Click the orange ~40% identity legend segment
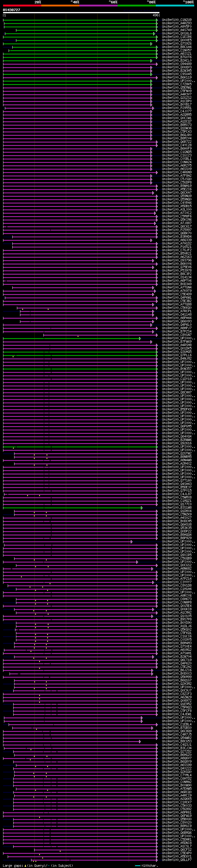The height and width of the screenshot is (868, 197). click(x=60, y=6)
